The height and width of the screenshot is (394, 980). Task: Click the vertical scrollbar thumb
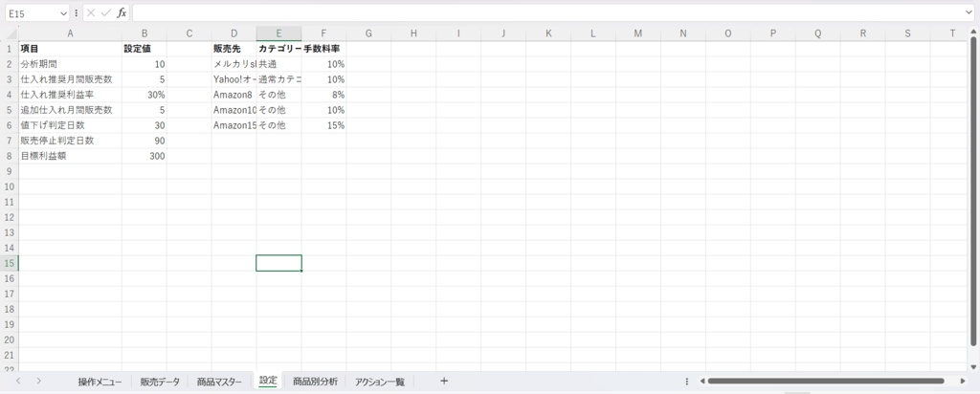[x=973, y=190]
